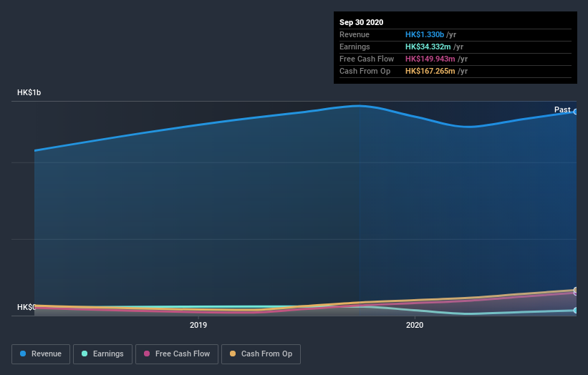The height and width of the screenshot is (375, 588).
Task: Toggle the Free Cash Flow legend button
Action: (x=177, y=354)
